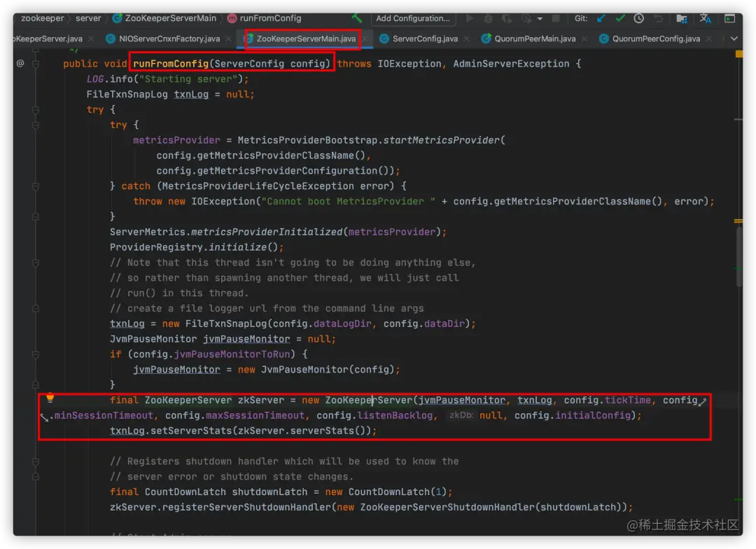Click the editor vertical scrollbar thumb
Image resolution: width=756 pixels, height=549 pixels.
[738, 257]
